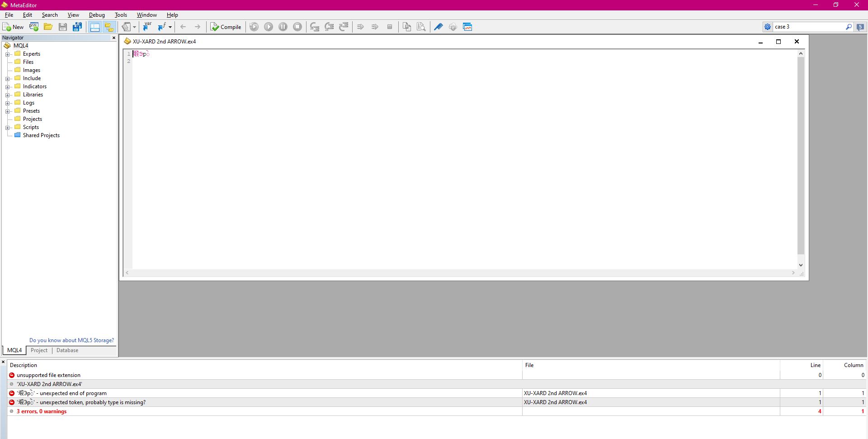Navigate forward with right arrow
This screenshot has height=439, width=868.
[198, 27]
